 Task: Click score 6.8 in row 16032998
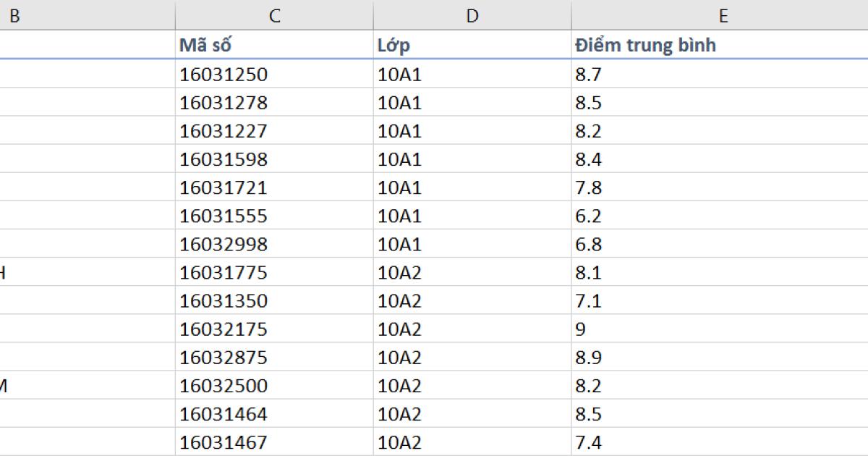(720, 243)
